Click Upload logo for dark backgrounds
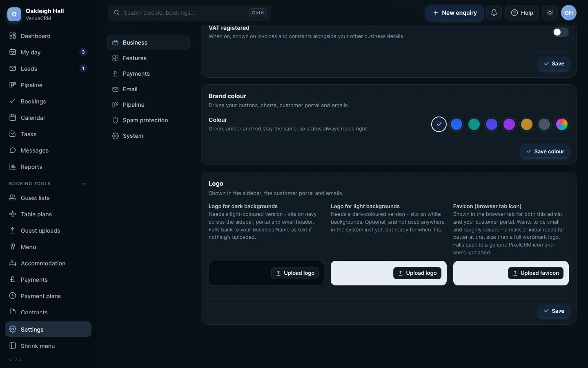The width and height of the screenshot is (588, 368). tap(295, 273)
